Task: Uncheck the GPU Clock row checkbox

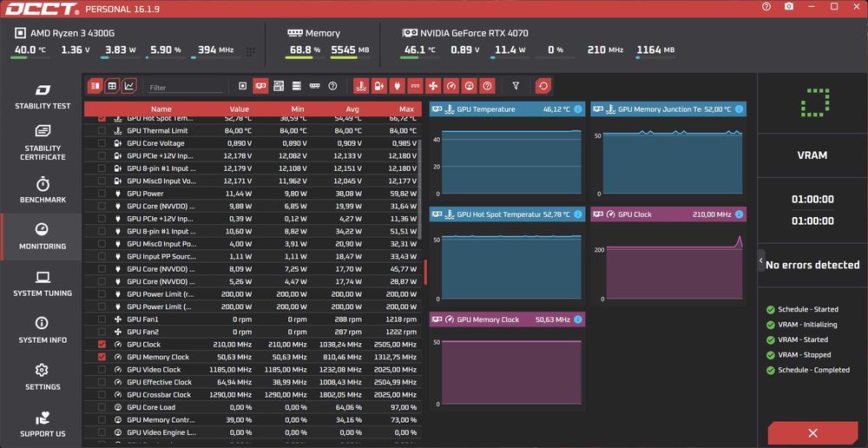Action: click(102, 345)
